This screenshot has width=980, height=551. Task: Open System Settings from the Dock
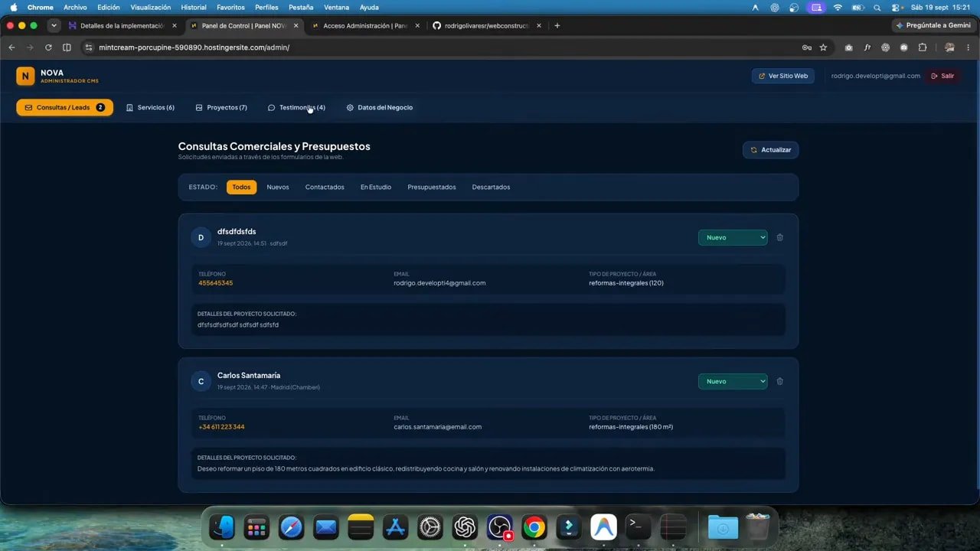click(430, 527)
